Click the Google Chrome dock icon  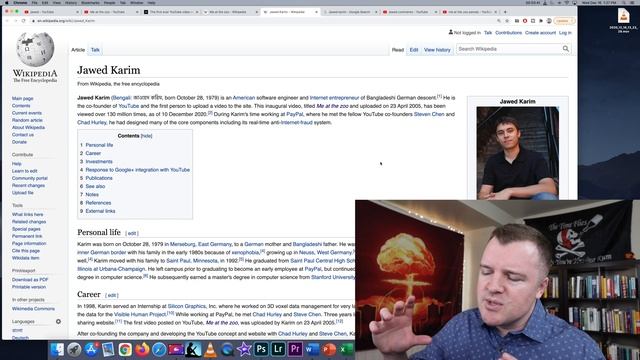coord(125,349)
